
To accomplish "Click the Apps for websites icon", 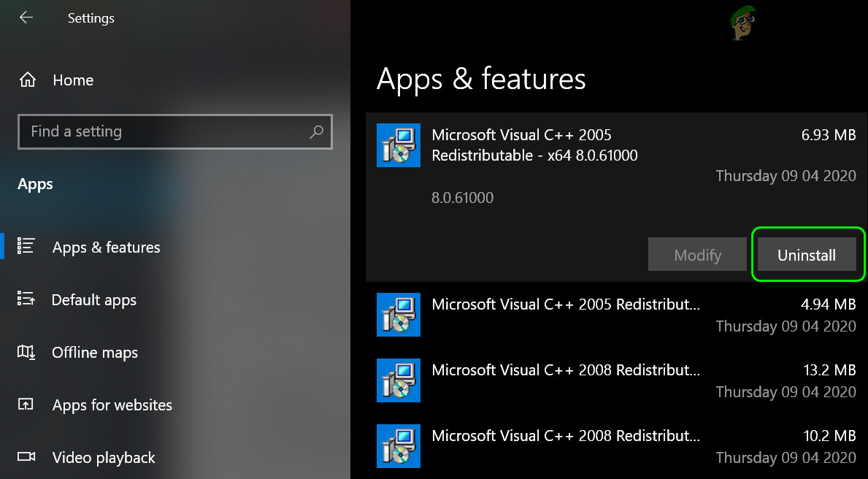I will [26, 405].
